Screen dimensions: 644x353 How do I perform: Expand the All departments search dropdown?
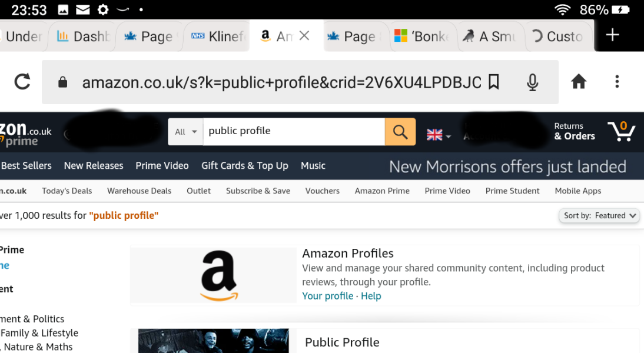coord(186,132)
